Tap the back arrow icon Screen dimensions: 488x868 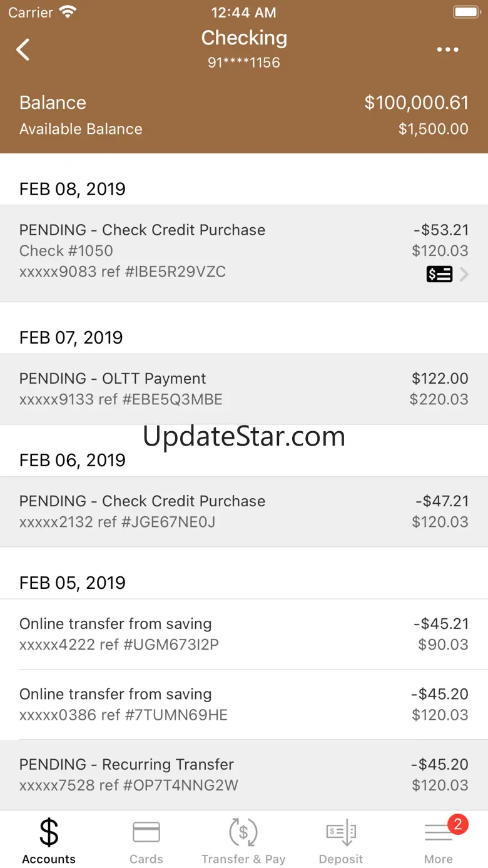pos(23,49)
